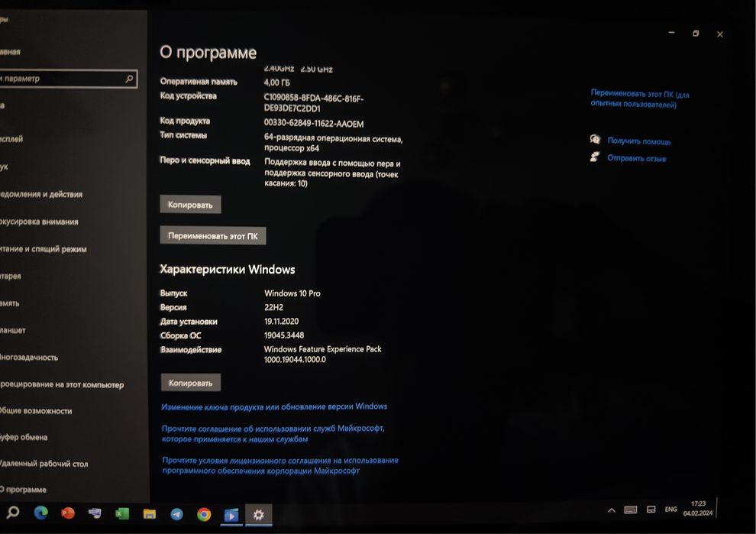756x534 pixels.
Task: Open Проецирование на этот компьютер page
Action: click(x=62, y=384)
